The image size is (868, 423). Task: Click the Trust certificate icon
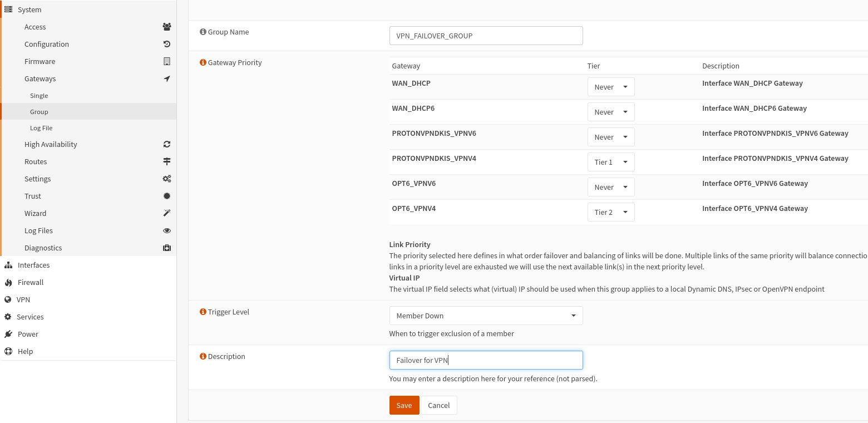point(166,196)
